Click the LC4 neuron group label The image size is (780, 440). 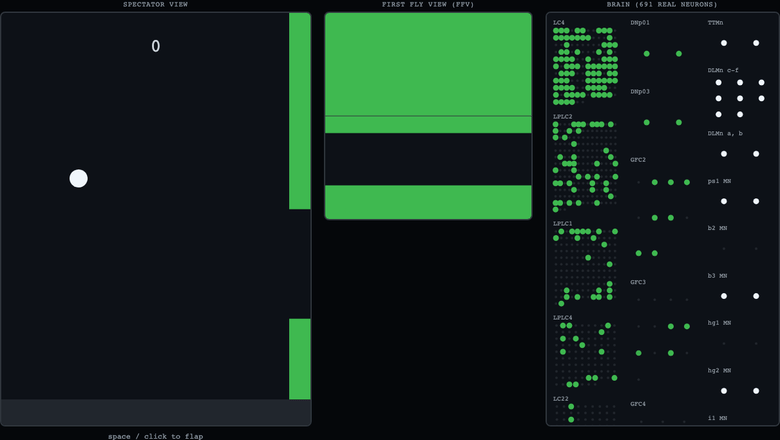coord(559,23)
